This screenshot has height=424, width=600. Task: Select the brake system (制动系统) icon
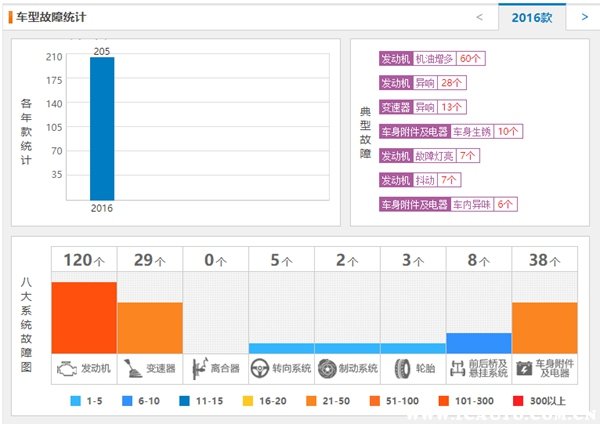click(325, 368)
